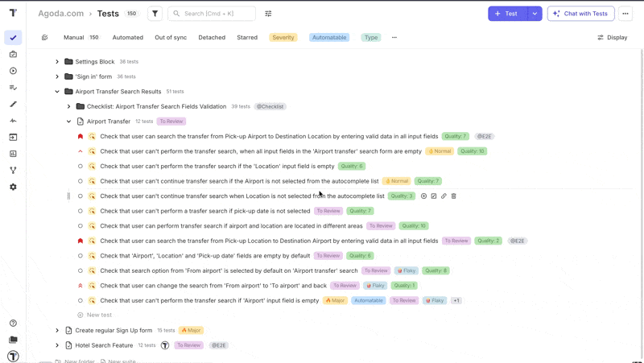Click drag handle on the Location not selected row

68,196
